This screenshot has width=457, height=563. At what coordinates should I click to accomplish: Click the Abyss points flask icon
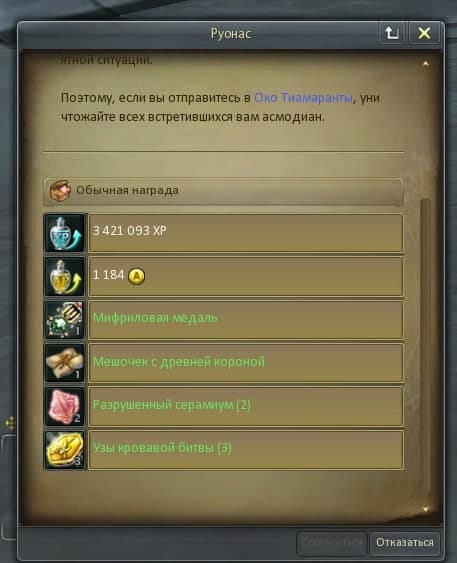pyautogui.click(x=65, y=276)
